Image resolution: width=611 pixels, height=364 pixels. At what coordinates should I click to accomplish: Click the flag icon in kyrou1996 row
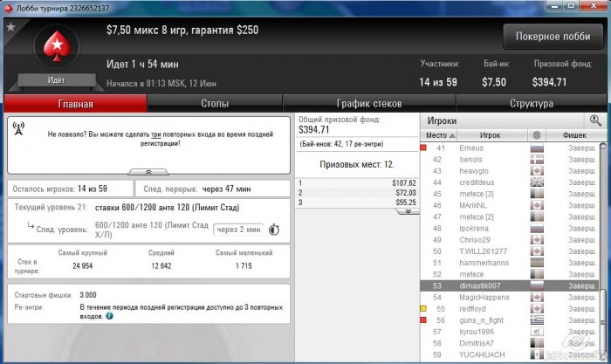coord(537,332)
